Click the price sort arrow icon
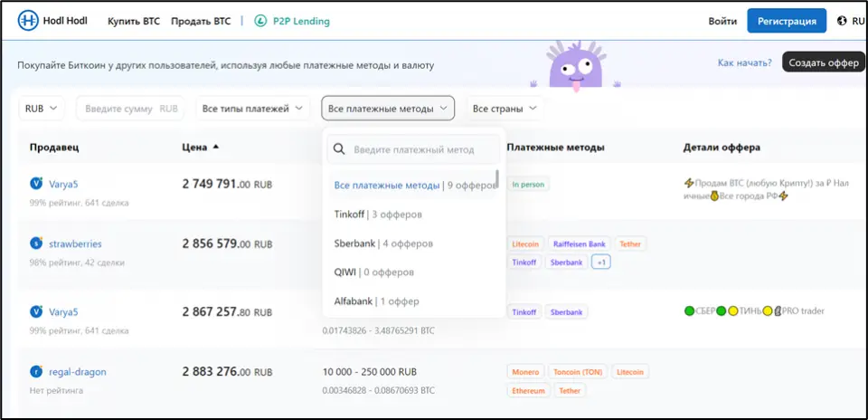The height and width of the screenshot is (420, 868). (216, 147)
